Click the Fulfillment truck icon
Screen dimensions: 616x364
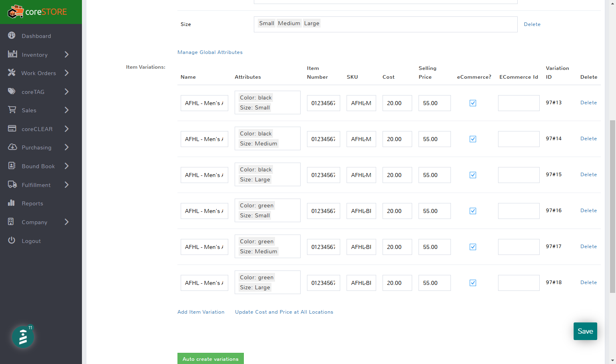click(x=12, y=184)
